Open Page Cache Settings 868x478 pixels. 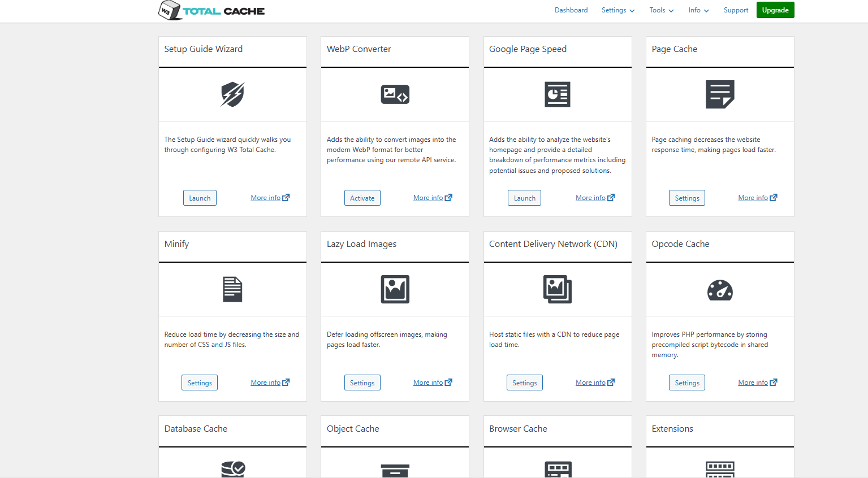coord(686,198)
